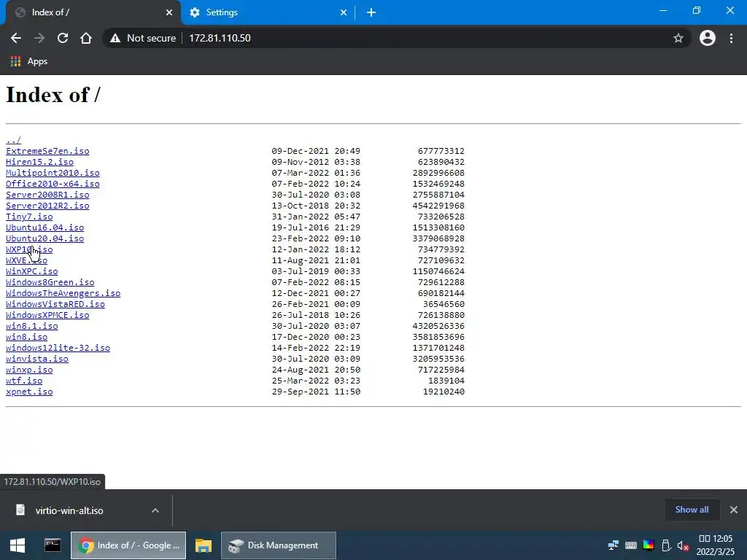This screenshot has height=560, width=747.
Task: Reload the page with the refresh icon
Action: (x=63, y=38)
